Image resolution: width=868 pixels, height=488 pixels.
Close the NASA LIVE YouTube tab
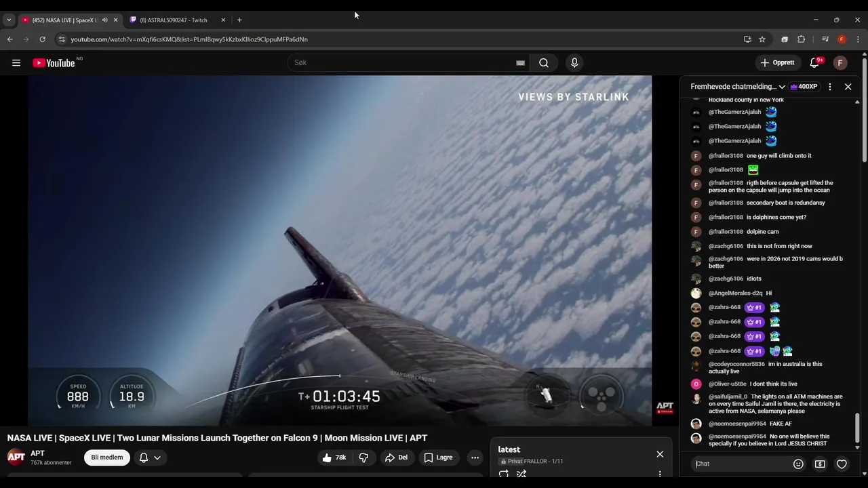coord(115,20)
